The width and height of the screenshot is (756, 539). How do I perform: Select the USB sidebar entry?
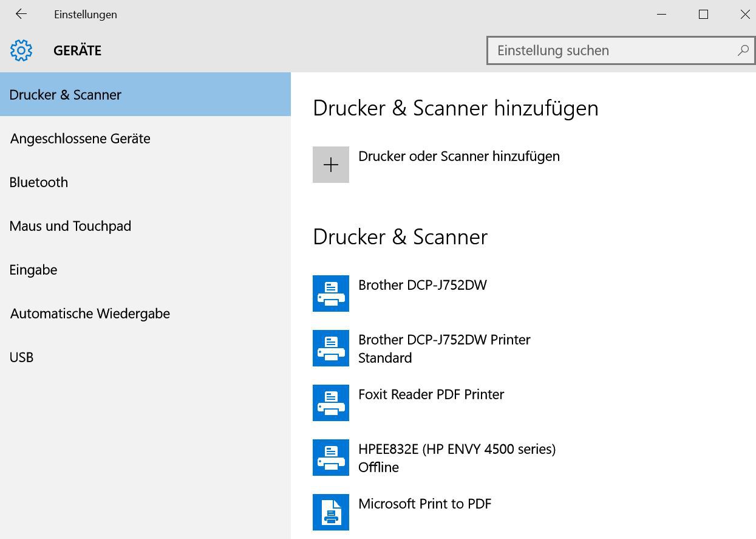[x=21, y=357]
